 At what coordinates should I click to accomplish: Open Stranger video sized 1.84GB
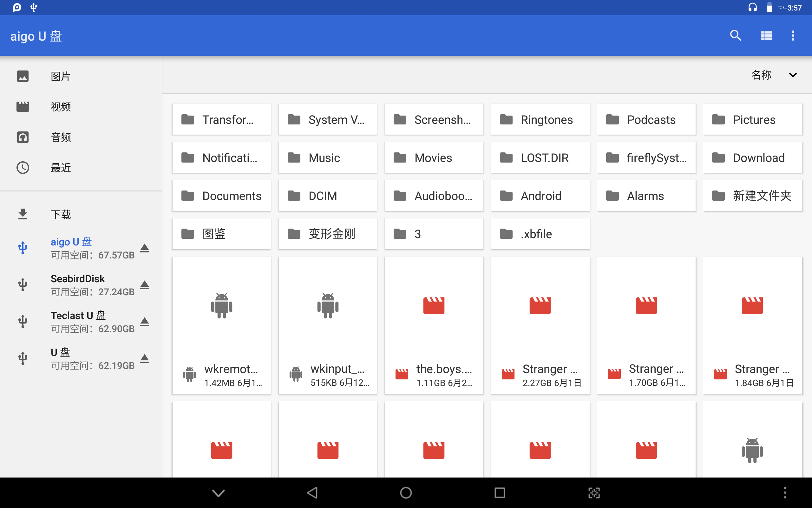pyautogui.click(x=753, y=325)
